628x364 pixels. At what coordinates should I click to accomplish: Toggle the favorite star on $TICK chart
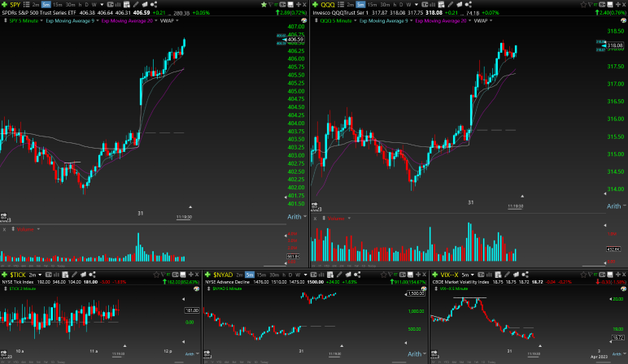tap(156, 275)
